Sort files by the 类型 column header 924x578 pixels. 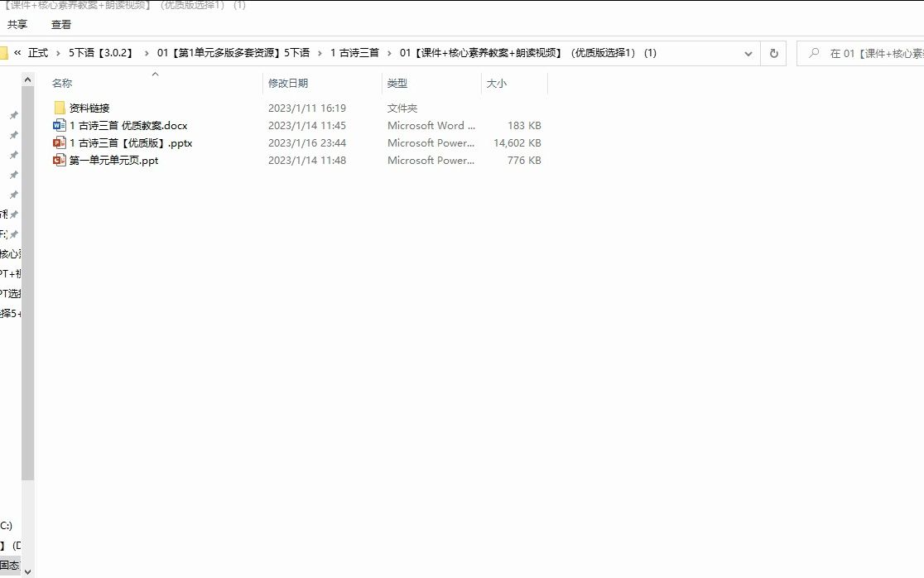coord(397,83)
